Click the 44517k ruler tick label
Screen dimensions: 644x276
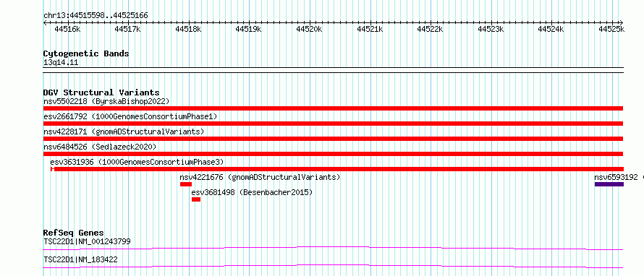(x=128, y=29)
